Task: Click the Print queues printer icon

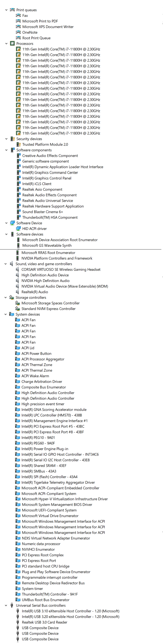Action: point(12,10)
